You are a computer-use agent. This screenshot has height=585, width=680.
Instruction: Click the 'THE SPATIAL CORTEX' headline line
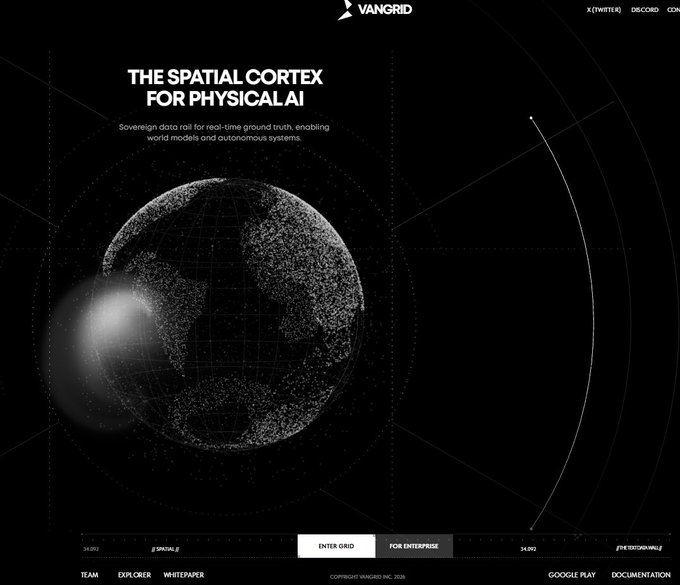(225, 77)
